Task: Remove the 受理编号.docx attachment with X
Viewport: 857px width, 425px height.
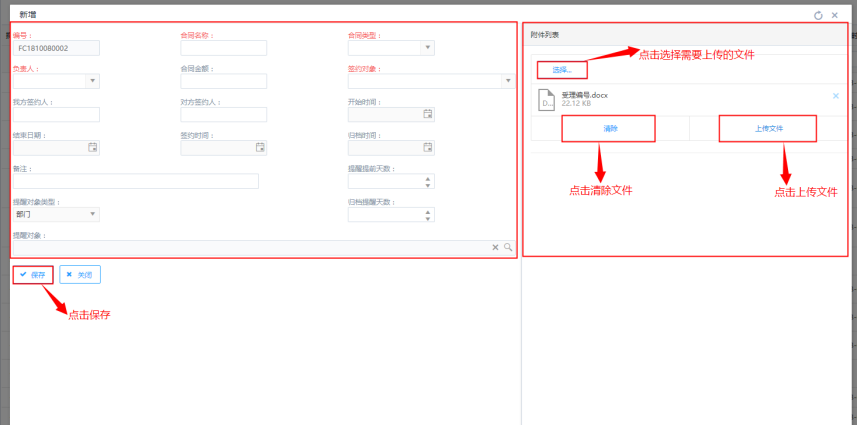Action: point(836,96)
